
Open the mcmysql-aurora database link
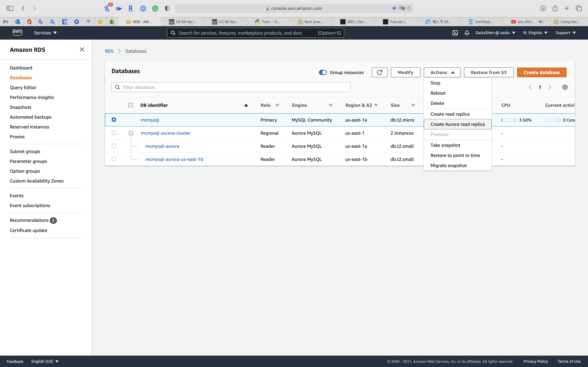point(162,146)
